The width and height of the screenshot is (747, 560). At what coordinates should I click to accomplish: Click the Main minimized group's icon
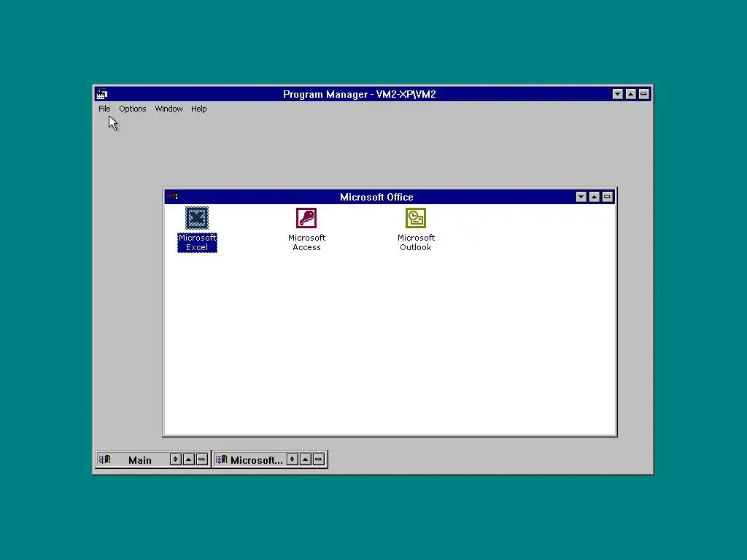tap(105, 459)
